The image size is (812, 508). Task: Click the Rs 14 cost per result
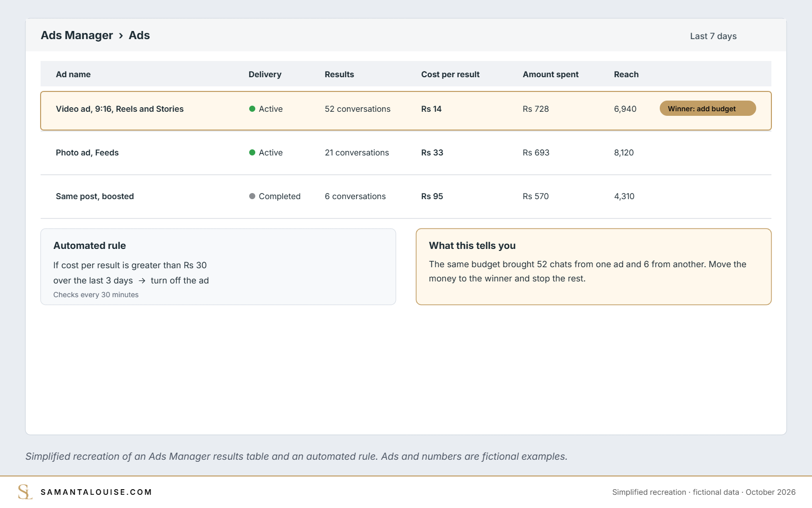[431, 109]
